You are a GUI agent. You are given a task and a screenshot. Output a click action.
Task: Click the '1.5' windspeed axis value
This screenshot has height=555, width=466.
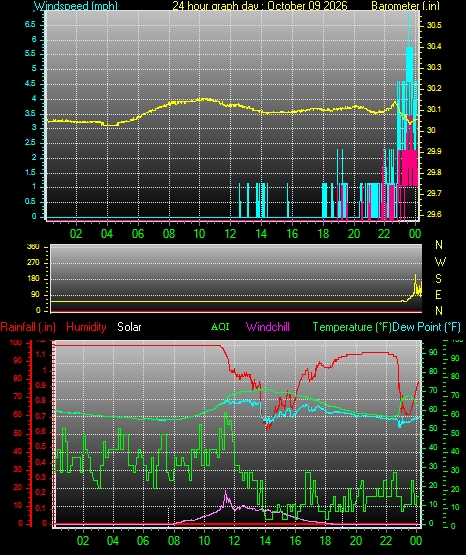click(30, 172)
